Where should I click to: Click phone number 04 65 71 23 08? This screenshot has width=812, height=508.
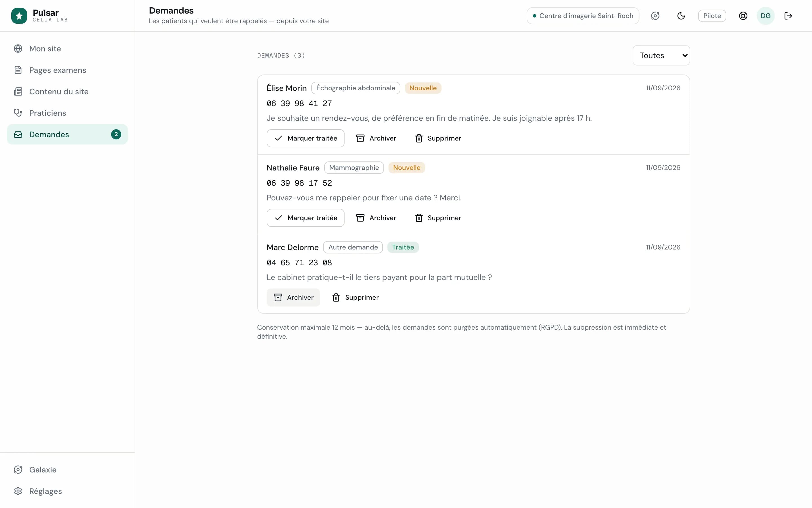coord(299,263)
